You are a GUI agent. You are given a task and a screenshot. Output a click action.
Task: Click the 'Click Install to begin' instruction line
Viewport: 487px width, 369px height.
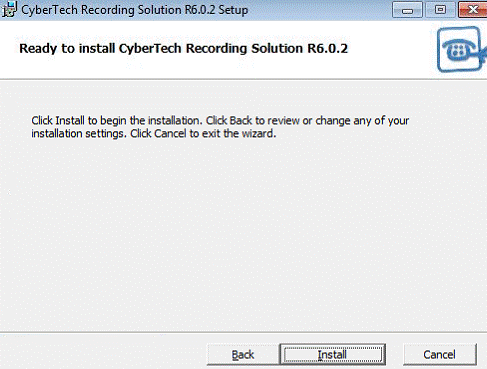220,120
